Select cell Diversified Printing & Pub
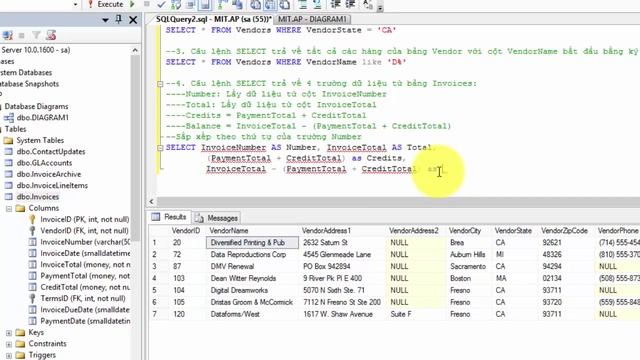This screenshot has width=640, height=360. [x=252, y=242]
